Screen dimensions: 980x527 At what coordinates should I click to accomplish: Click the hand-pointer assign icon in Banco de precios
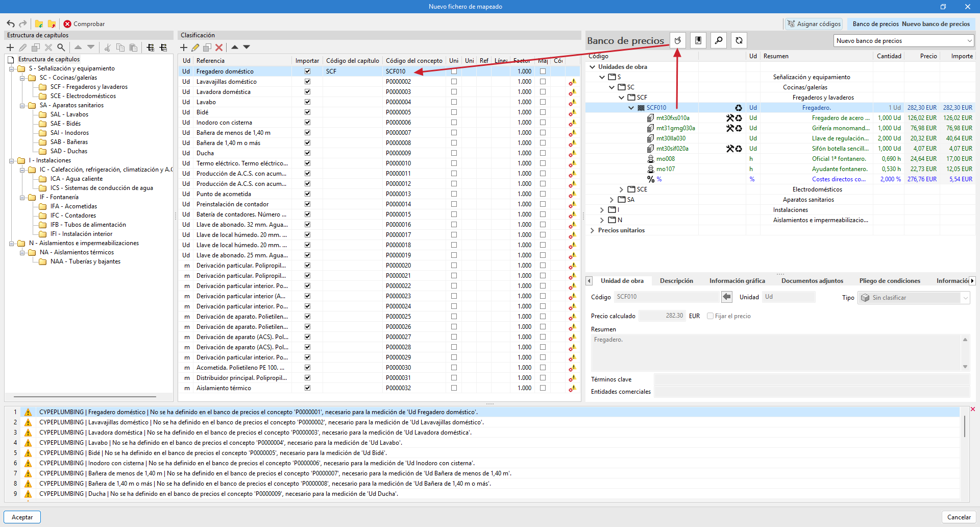(678, 40)
